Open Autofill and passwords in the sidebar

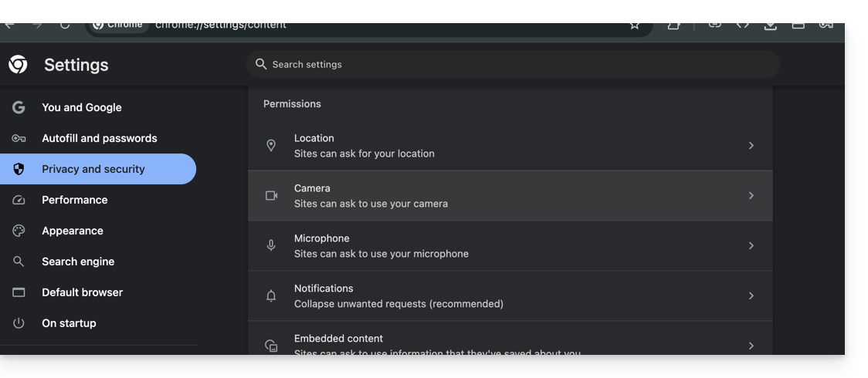[99, 138]
